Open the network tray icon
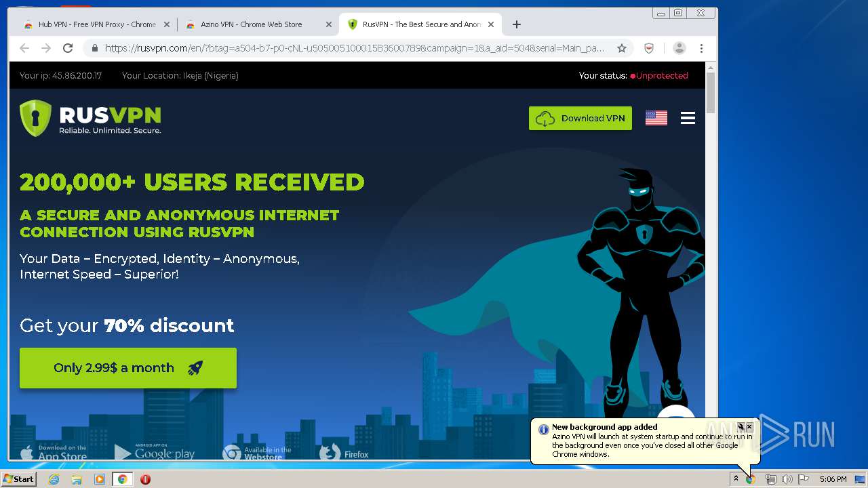 (x=770, y=479)
